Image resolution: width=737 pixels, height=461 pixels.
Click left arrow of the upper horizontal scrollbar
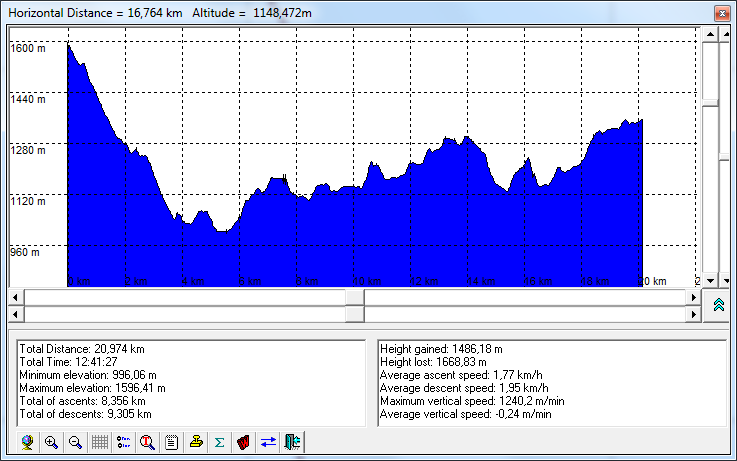coord(15,298)
